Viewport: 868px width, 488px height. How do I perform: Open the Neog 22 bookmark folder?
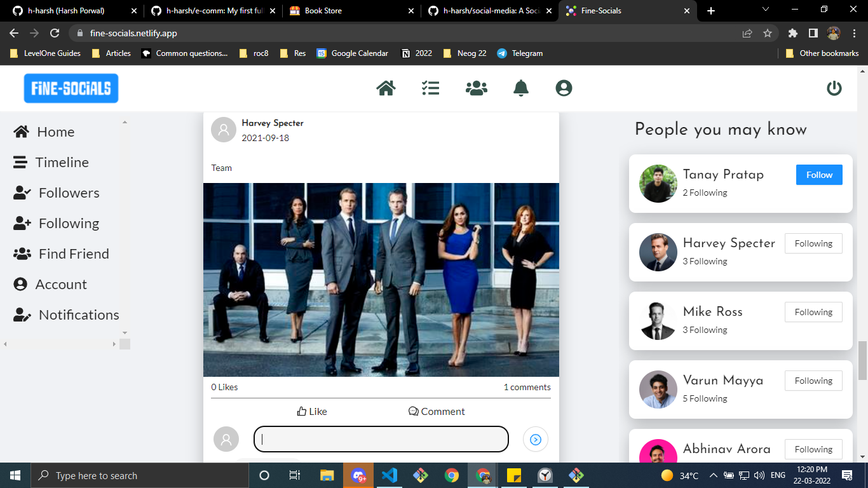(465, 53)
